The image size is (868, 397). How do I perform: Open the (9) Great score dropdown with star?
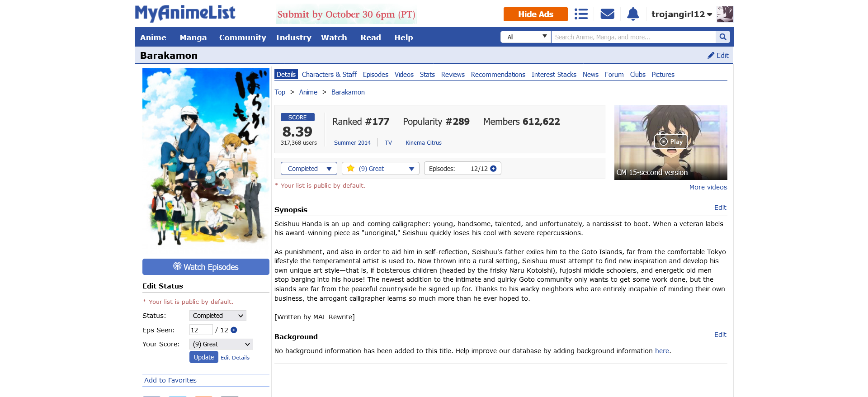tap(380, 169)
